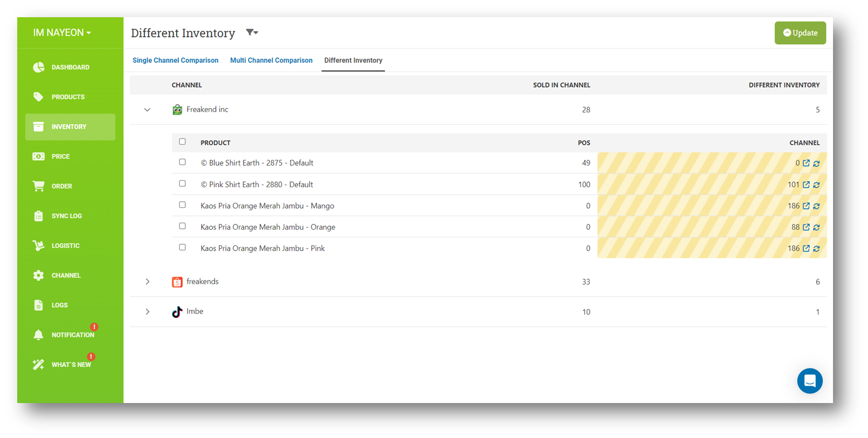This screenshot has height=438, width=868.
Task: Refresh stock for Jambu - Mango row
Action: point(816,206)
